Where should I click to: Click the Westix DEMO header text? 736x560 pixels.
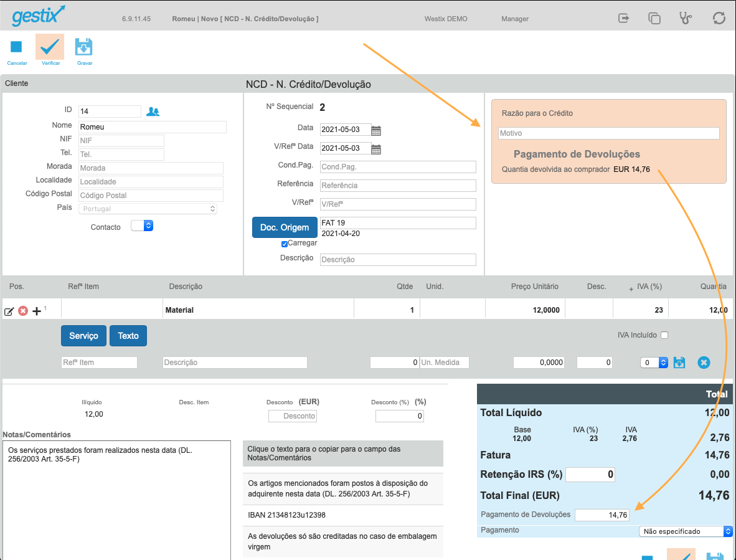pos(446,19)
